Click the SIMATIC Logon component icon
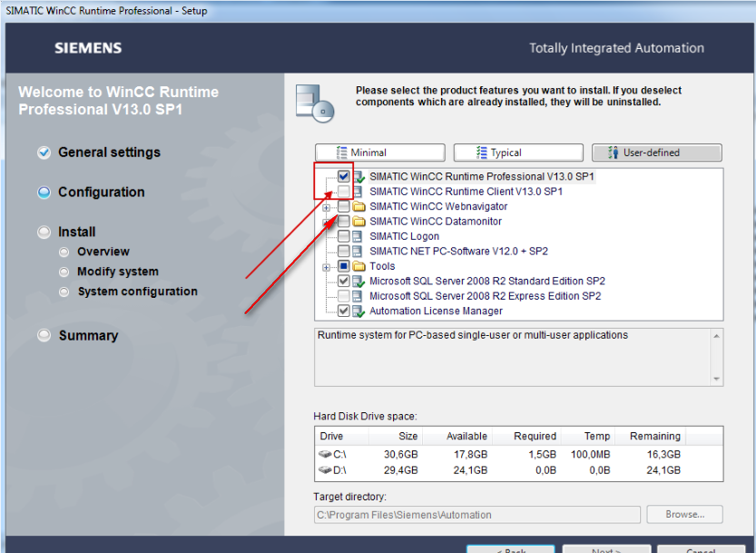Screen dimensions: 756x553 coord(358,236)
